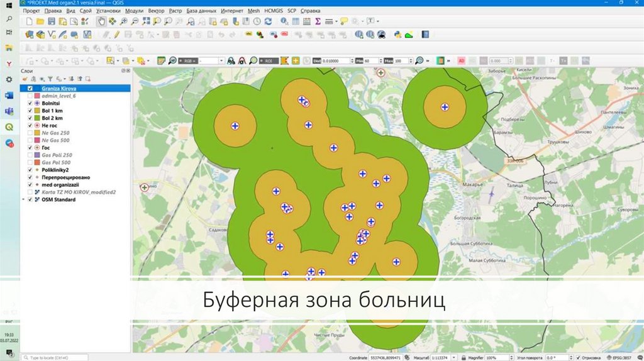
Task: Show the Gos Poli 250 layer
Action: tap(30, 155)
